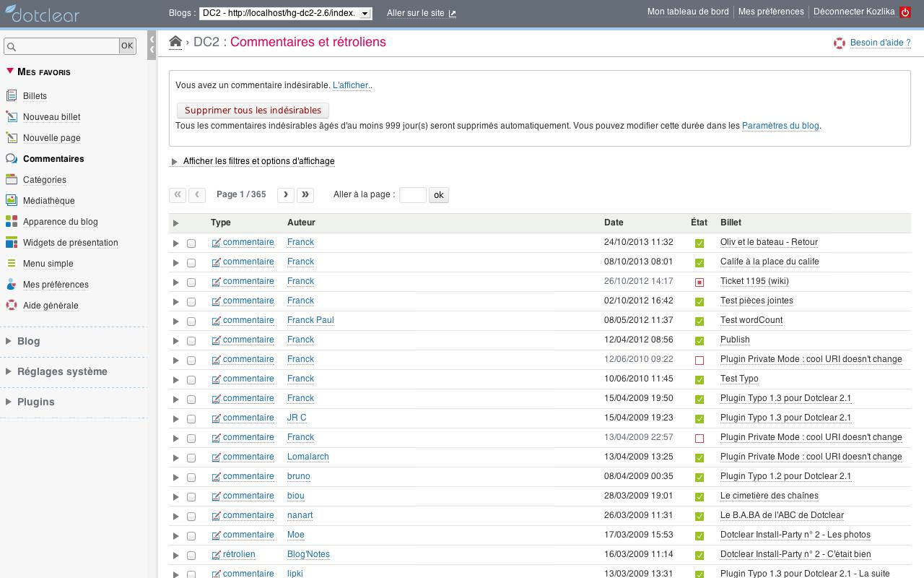The width and height of the screenshot is (924, 578).
Task: Open Mon tableau de bord
Action: [x=687, y=12]
